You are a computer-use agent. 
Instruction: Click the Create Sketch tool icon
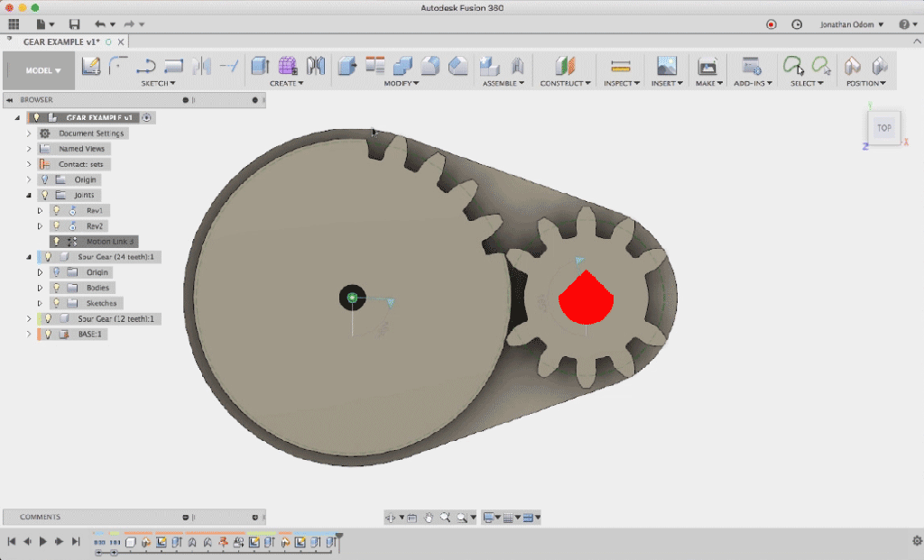91,66
